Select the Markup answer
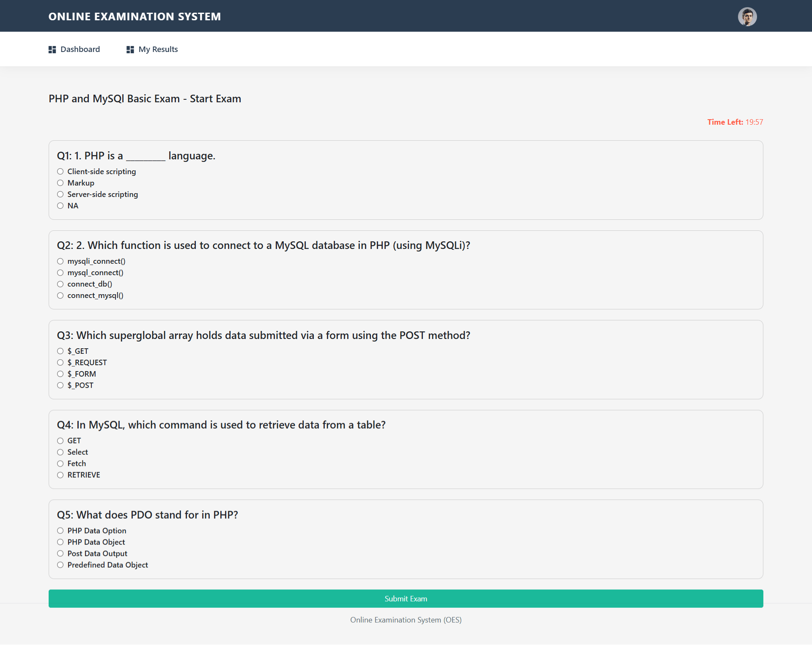This screenshot has width=812, height=645. click(x=60, y=183)
